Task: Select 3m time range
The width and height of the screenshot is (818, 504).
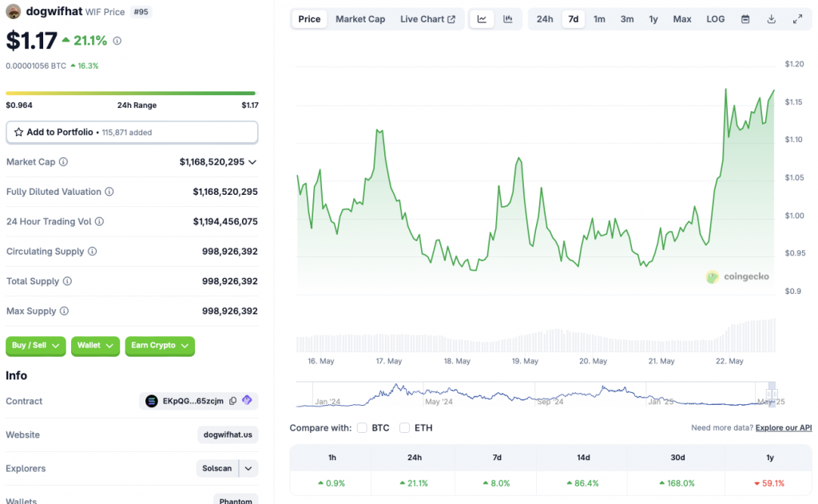Action: click(626, 19)
